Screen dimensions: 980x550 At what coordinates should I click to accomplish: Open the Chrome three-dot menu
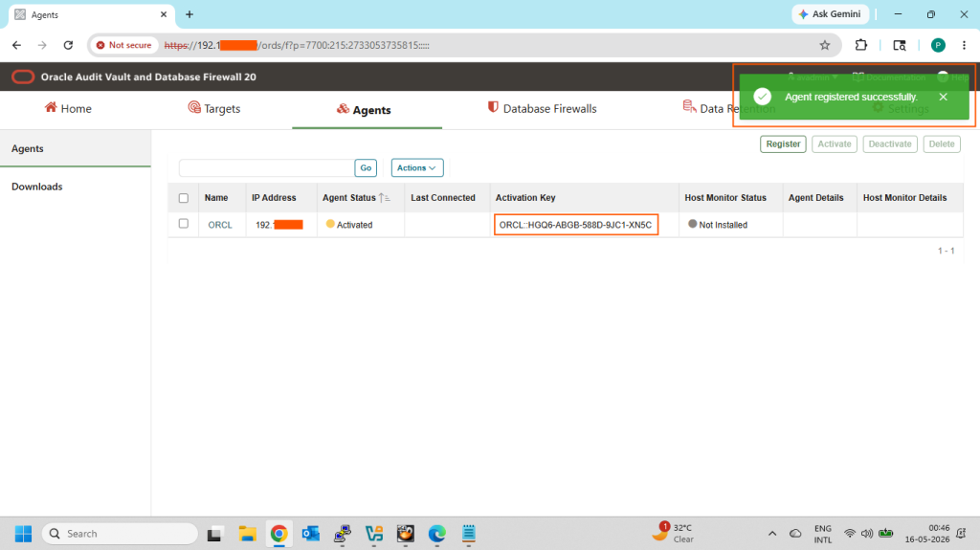(x=965, y=45)
